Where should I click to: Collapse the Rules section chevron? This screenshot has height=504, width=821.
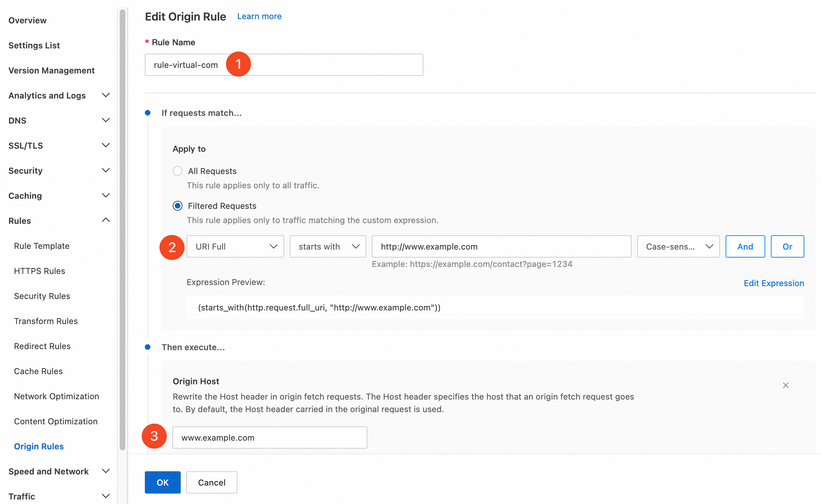[x=105, y=220]
